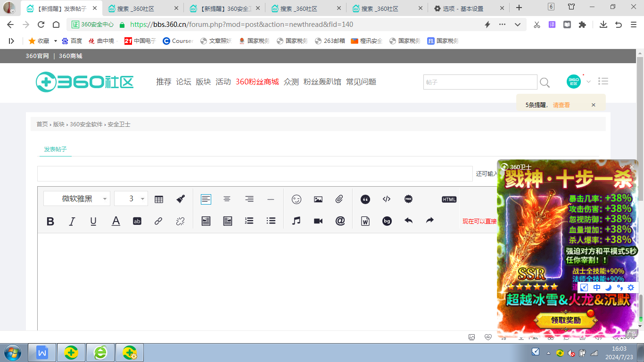Insert a video into post

318,221
